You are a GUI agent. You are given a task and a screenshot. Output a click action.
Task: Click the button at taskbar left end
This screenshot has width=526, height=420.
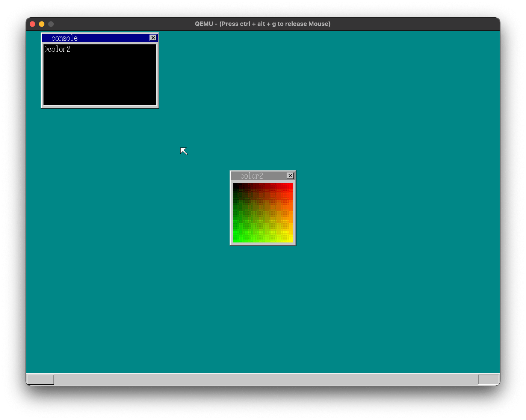click(41, 379)
